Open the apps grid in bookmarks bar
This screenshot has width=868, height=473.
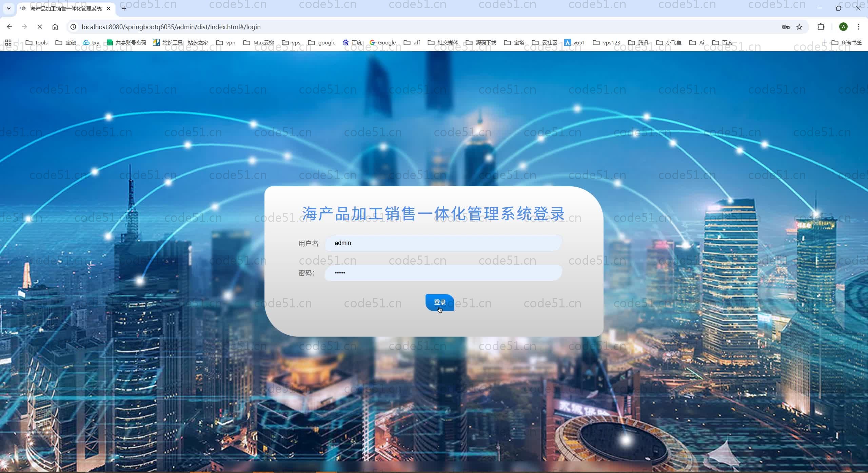click(x=8, y=42)
